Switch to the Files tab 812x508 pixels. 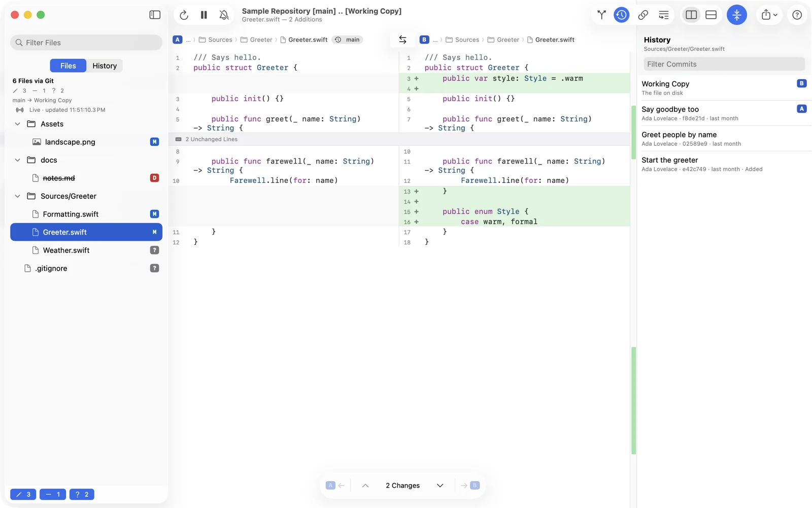(x=68, y=66)
